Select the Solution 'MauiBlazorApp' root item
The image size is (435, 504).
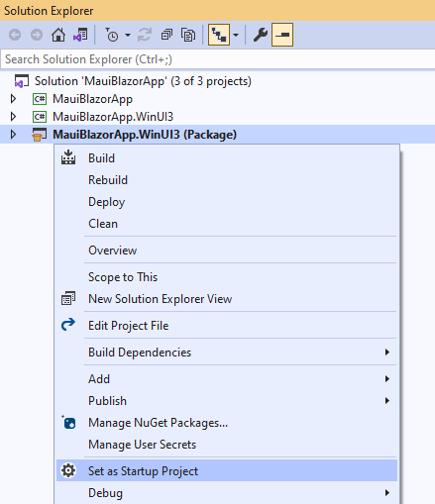[143, 81]
